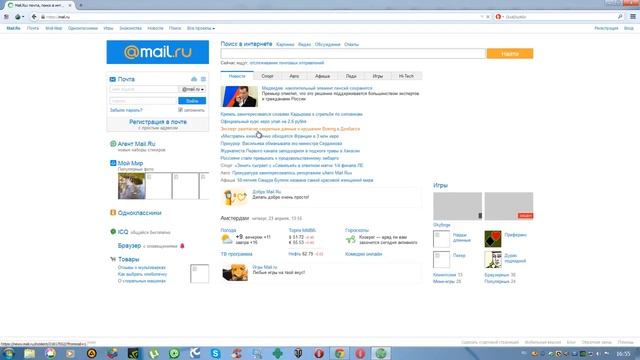Switch to the Hi-Tech tab
Viewport: 640px width, 360px height.
[406, 76]
